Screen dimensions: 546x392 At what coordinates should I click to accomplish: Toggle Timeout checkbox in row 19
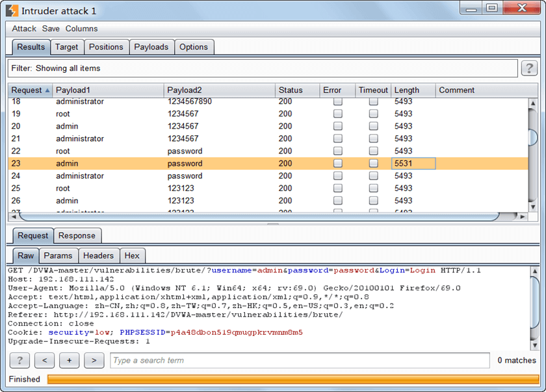373,114
